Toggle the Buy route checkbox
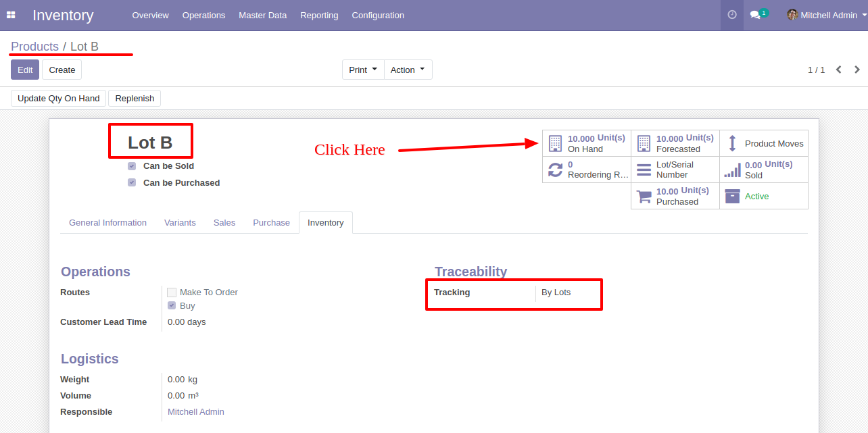 pyautogui.click(x=172, y=306)
